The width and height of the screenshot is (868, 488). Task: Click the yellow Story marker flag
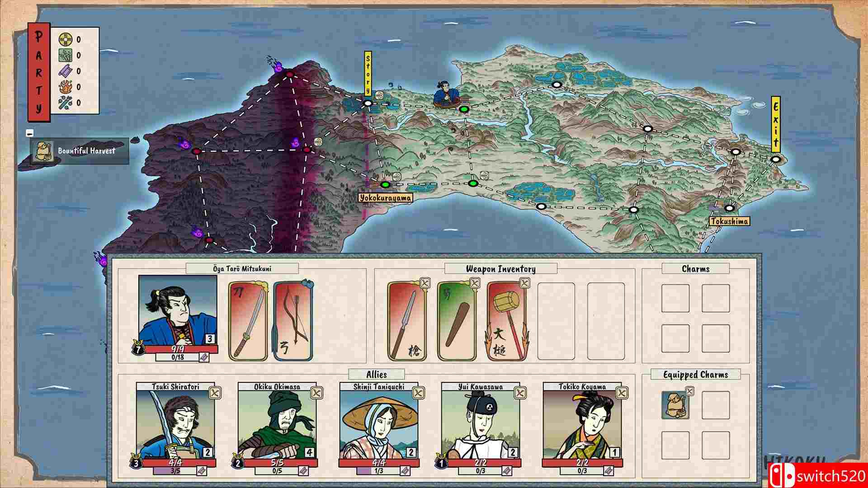[368, 73]
